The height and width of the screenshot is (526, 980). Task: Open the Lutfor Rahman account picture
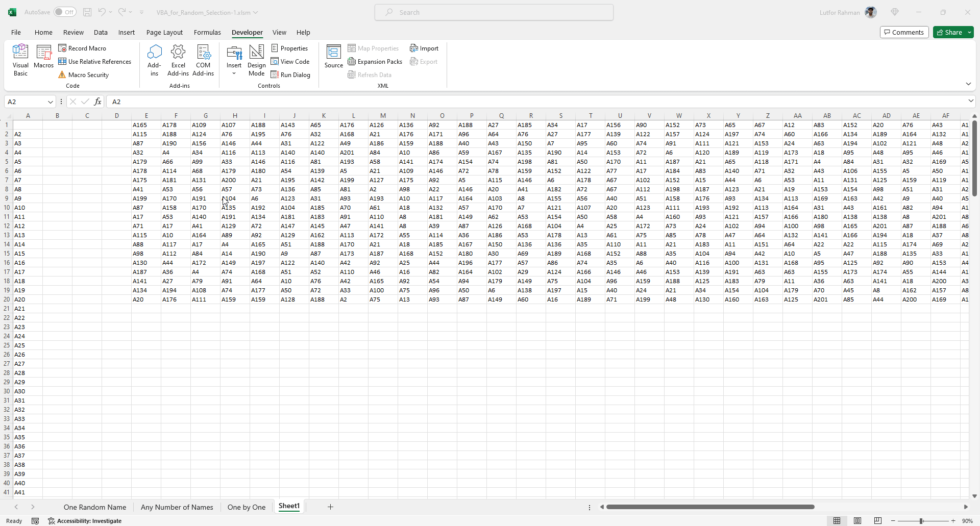click(x=871, y=12)
